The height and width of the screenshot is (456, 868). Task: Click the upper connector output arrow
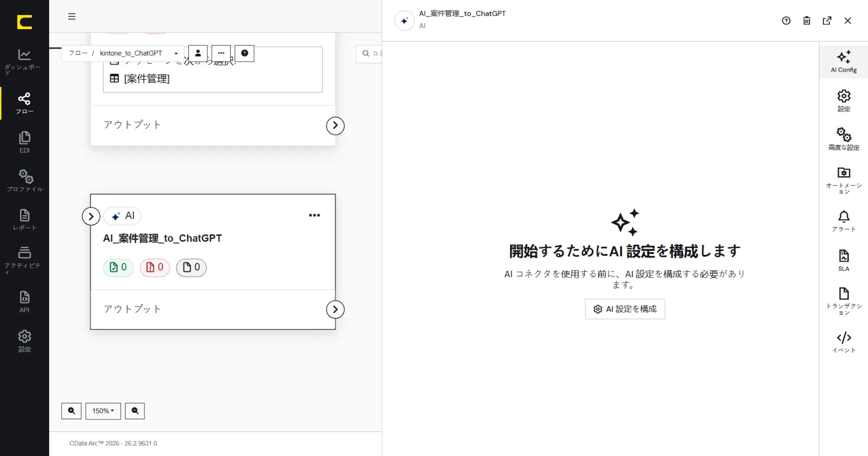coord(335,125)
